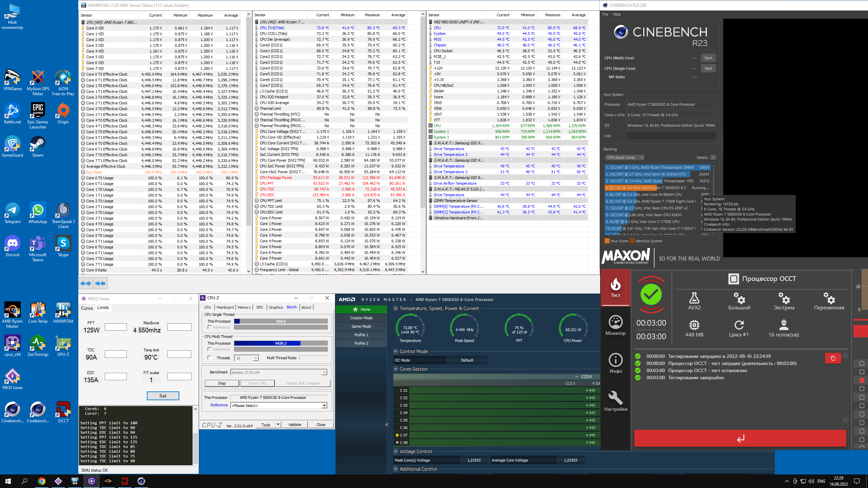This screenshot has width=868, height=488.
Task: Enable Single Thread Reference checkbox in CPU-Z
Action: click(210, 327)
